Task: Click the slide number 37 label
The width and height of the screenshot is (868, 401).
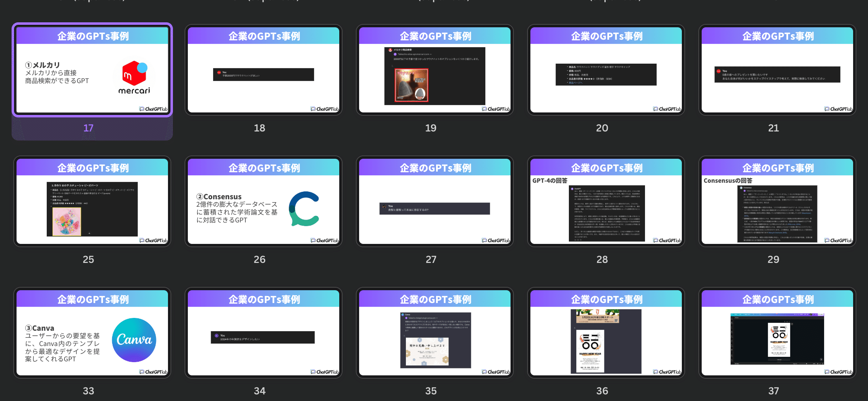Action: pyautogui.click(x=773, y=391)
